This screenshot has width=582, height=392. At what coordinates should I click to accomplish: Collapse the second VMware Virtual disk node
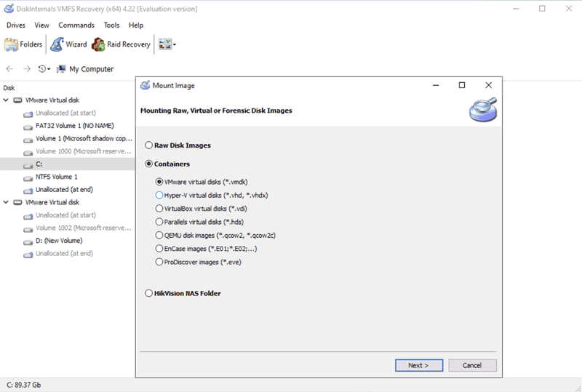point(6,202)
